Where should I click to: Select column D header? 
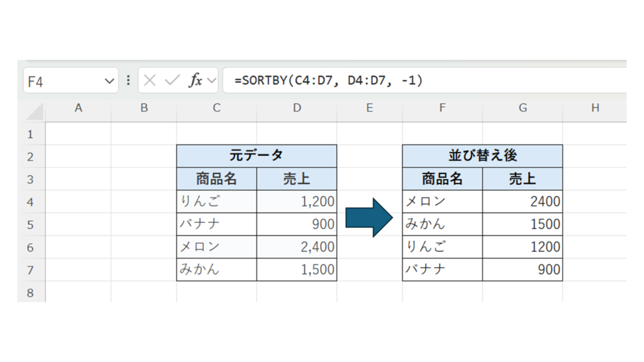[297, 108]
